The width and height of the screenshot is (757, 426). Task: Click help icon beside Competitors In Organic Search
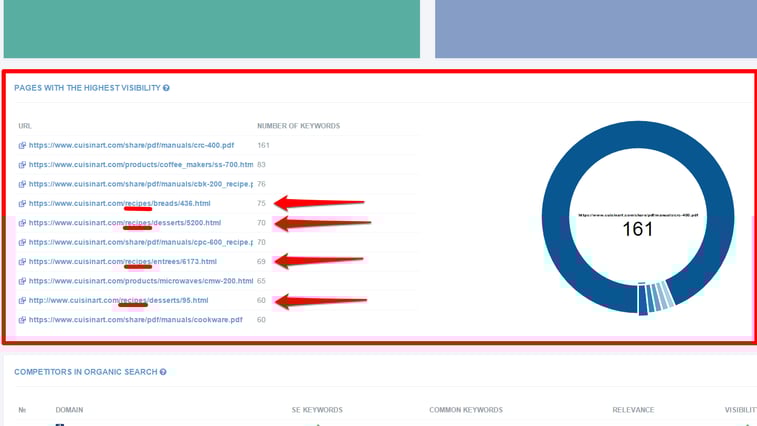coord(163,372)
